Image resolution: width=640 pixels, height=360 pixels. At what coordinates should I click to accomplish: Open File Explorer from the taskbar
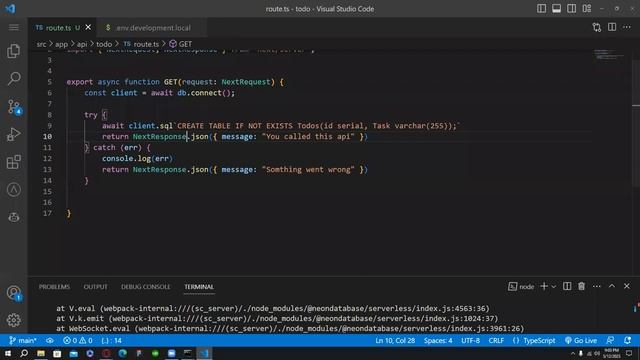(41, 353)
